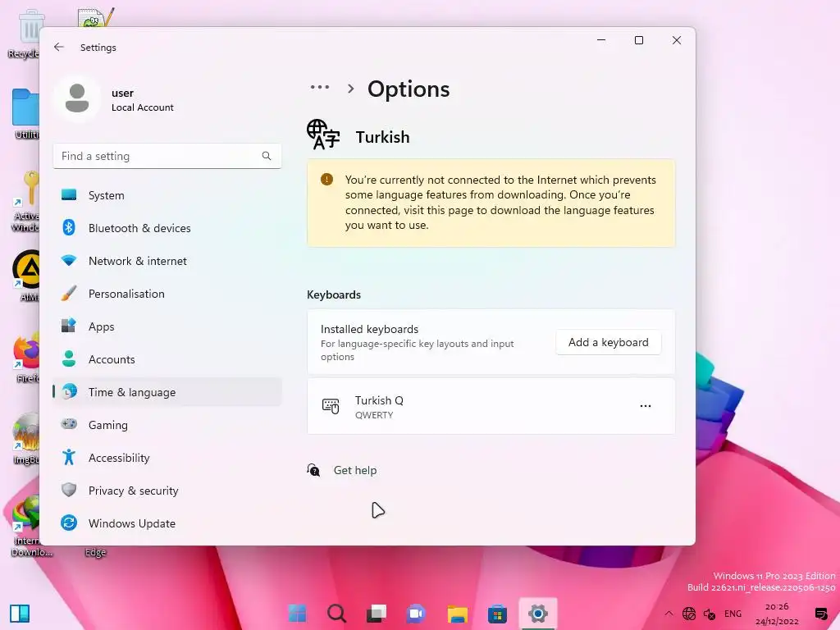
Task: Open taskbar Search
Action: (336, 614)
